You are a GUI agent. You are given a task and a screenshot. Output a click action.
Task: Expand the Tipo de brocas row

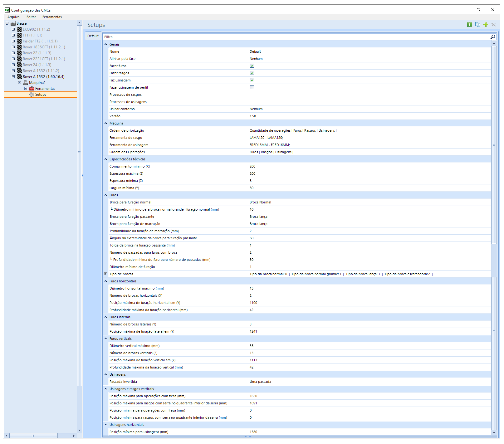105,274
